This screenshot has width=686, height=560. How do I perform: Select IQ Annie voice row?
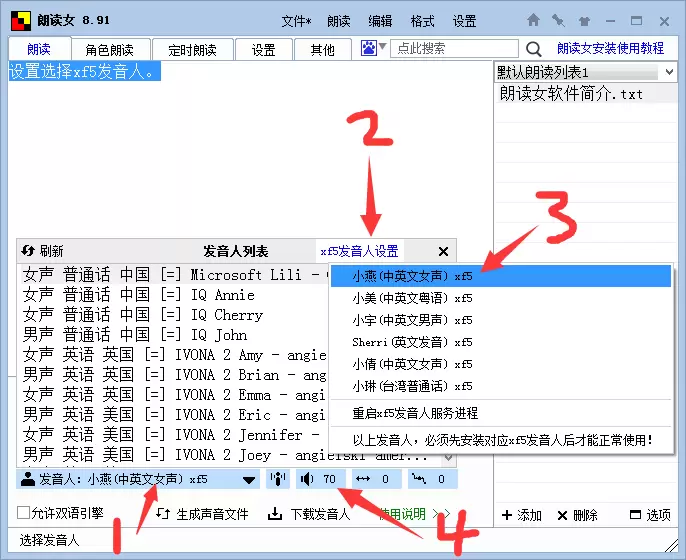(x=175, y=295)
